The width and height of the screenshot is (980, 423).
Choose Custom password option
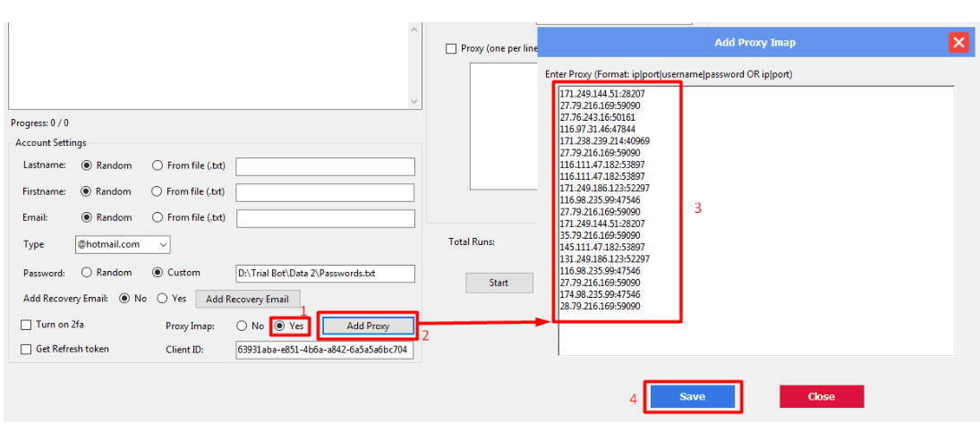(157, 273)
